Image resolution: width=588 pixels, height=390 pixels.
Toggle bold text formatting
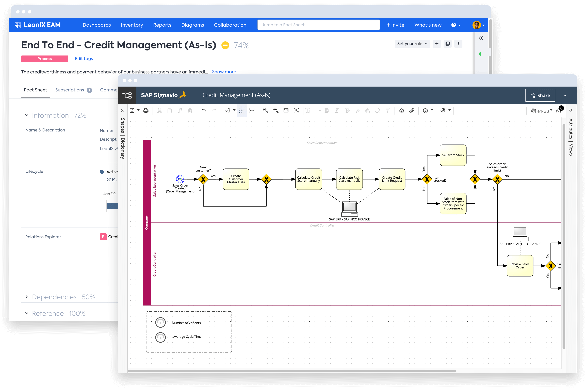point(327,110)
